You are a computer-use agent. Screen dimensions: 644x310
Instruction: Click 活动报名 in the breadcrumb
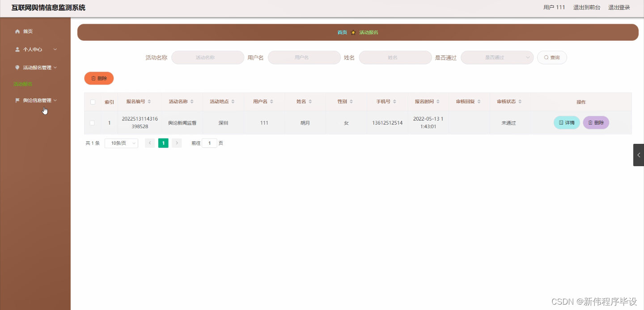(369, 33)
